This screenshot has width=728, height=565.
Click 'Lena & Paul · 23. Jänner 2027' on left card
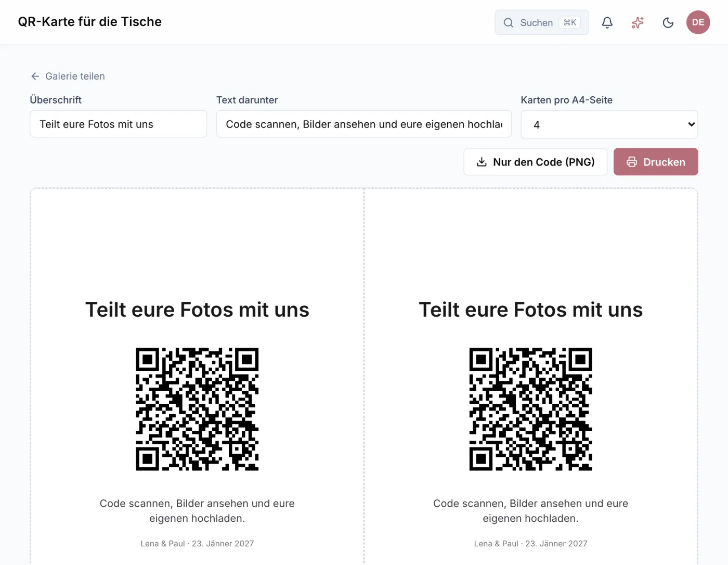click(197, 543)
